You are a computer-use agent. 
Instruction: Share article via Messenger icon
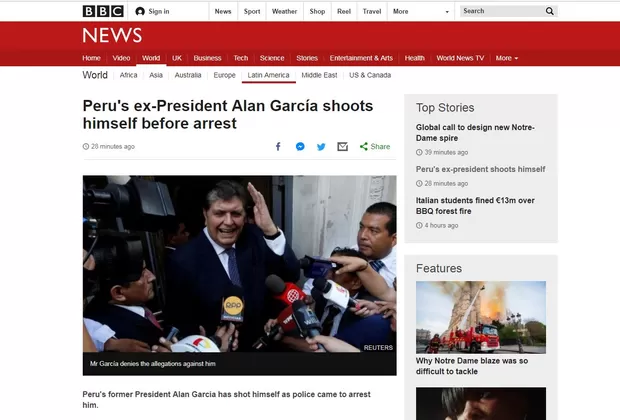pyautogui.click(x=300, y=147)
